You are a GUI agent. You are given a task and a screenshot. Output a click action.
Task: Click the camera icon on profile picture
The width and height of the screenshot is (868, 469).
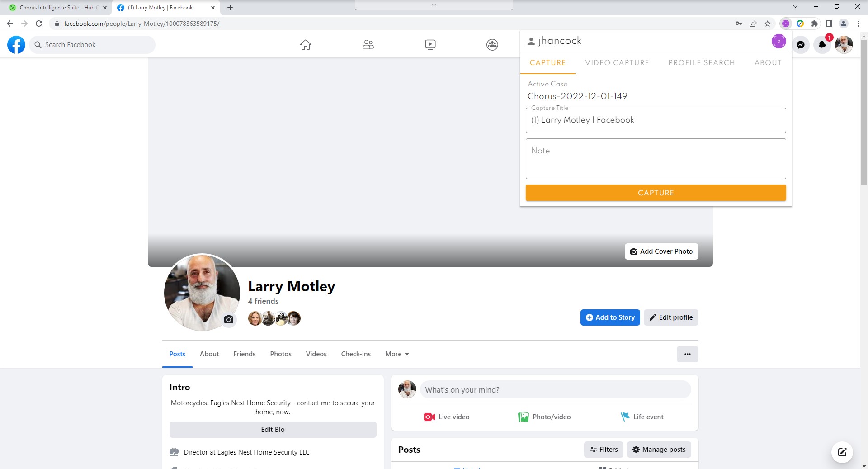point(229,320)
